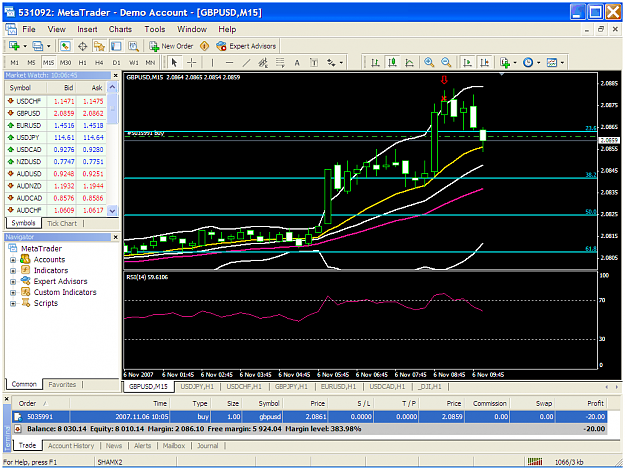Toggle the D1 timeframe button
Viewport: 625px width, 470px height.
click(116, 63)
